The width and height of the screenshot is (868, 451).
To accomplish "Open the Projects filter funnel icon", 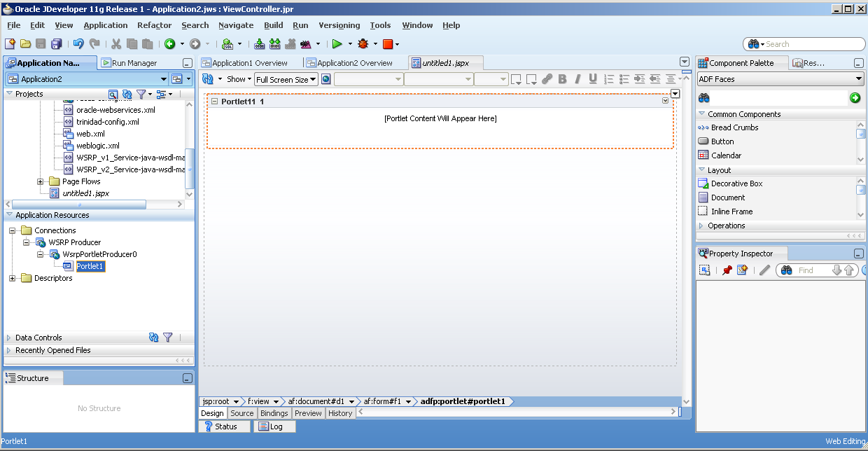I will tap(141, 94).
